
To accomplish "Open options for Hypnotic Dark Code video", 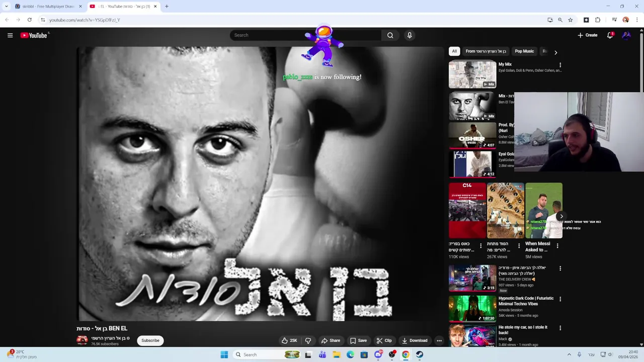I will 560,299.
